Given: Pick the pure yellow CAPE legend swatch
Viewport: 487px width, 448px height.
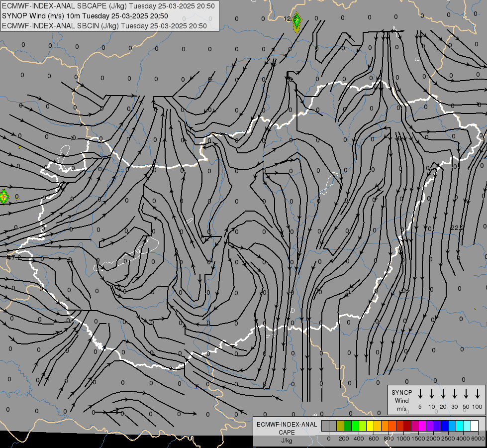Looking at the screenshot, I should click(x=370, y=426).
